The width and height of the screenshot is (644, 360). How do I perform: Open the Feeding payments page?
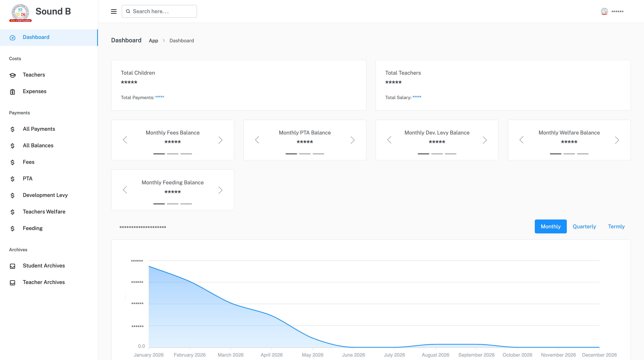tap(49, 229)
